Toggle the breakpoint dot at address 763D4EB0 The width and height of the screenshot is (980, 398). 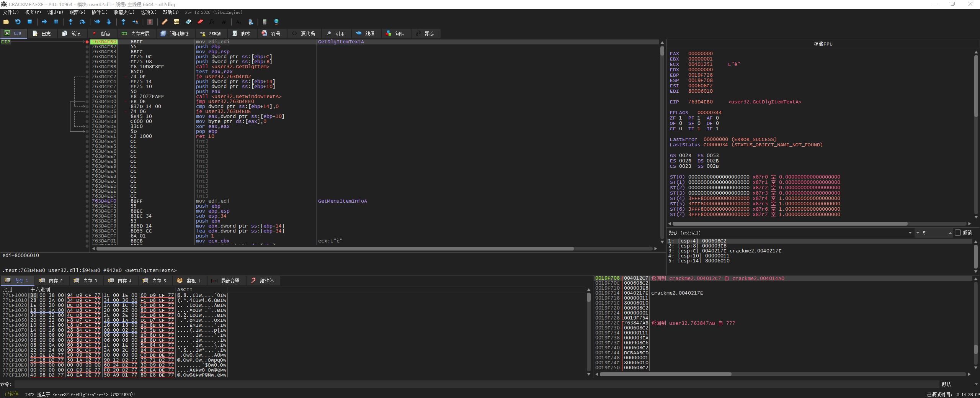[87, 42]
